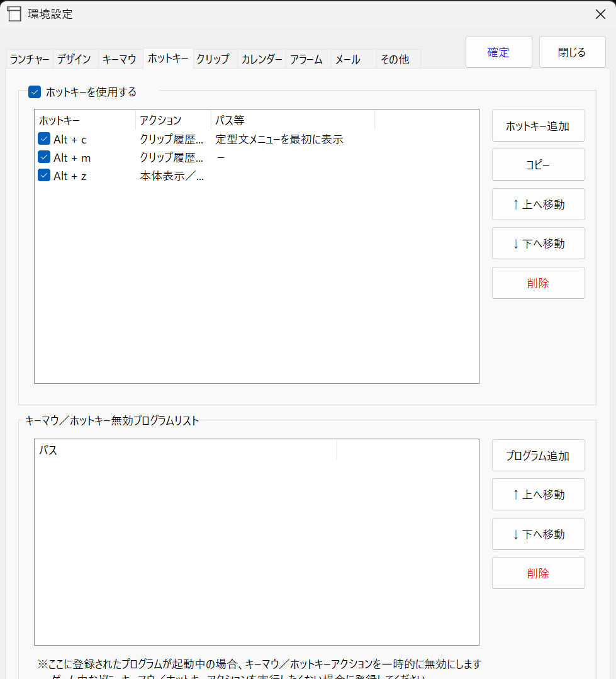
Task: Switch to the アラーム tab
Action: pyautogui.click(x=306, y=59)
